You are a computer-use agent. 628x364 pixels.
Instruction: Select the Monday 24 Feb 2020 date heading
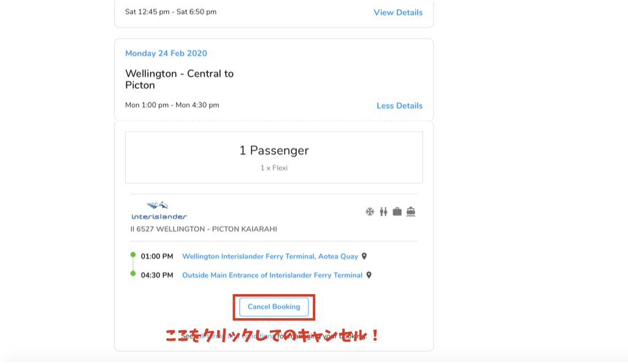click(166, 53)
